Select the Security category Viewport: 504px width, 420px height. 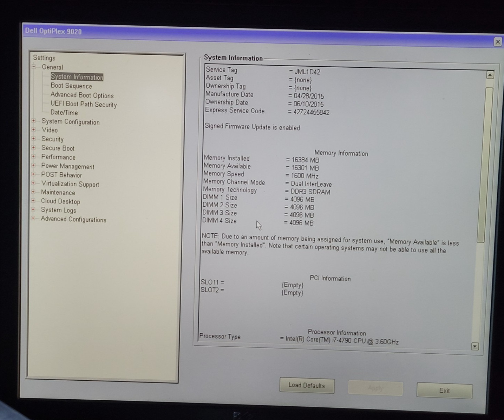(x=52, y=139)
